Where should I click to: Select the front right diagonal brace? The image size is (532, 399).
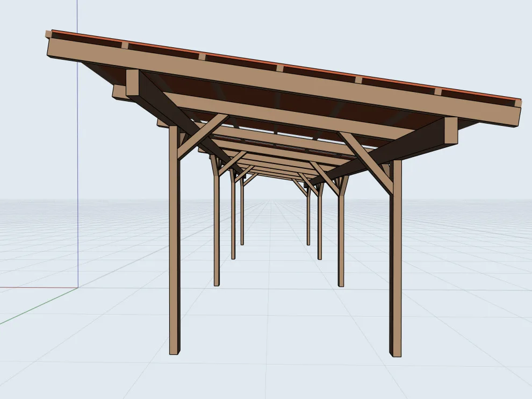[x=366, y=162]
